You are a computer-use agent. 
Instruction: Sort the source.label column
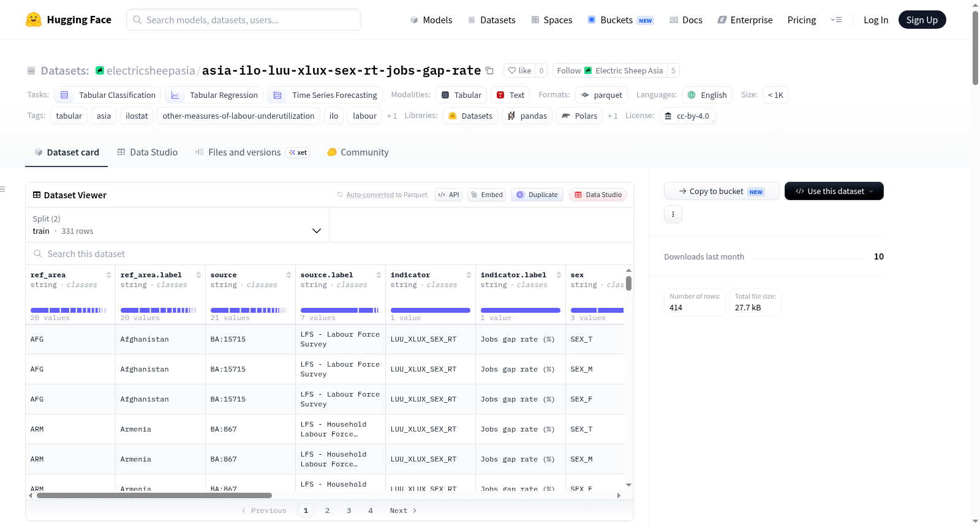point(379,275)
